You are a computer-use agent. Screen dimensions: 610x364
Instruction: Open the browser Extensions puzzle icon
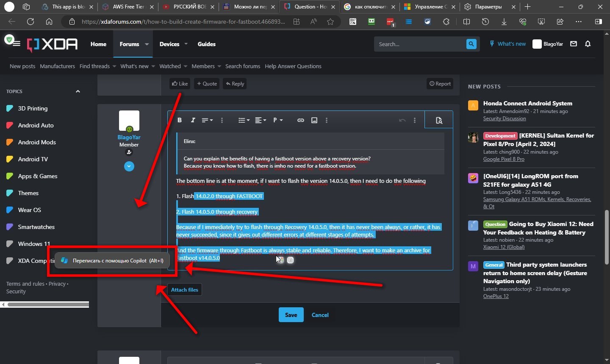click(446, 22)
